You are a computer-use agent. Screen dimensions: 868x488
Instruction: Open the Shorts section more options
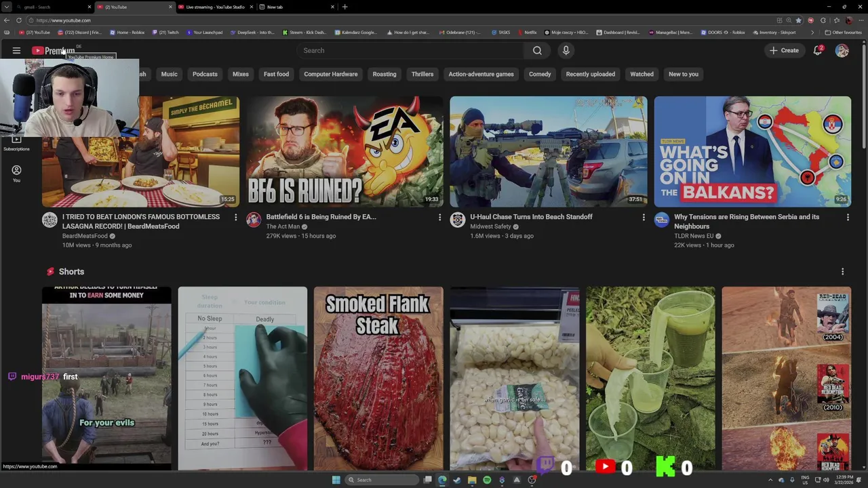[842, 272]
